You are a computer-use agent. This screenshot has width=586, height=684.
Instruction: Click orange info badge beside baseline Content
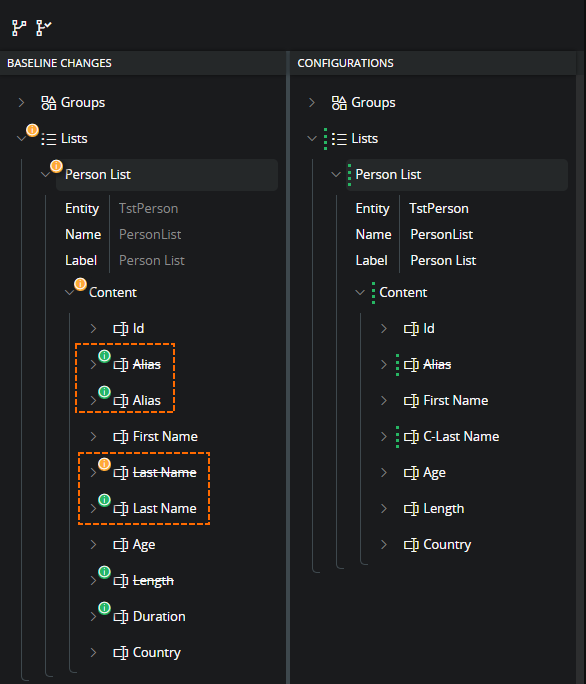point(80,284)
